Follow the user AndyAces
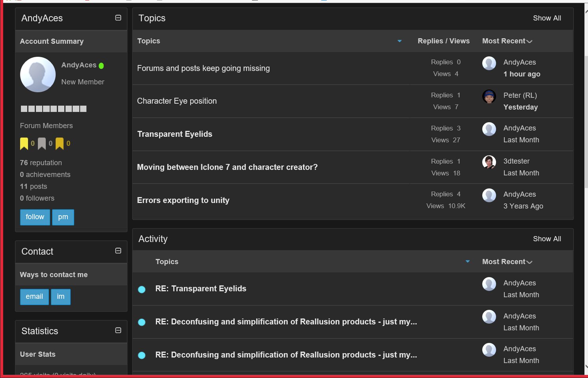Image resolution: width=588 pixels, height=378 pixels. click(35, 217)
